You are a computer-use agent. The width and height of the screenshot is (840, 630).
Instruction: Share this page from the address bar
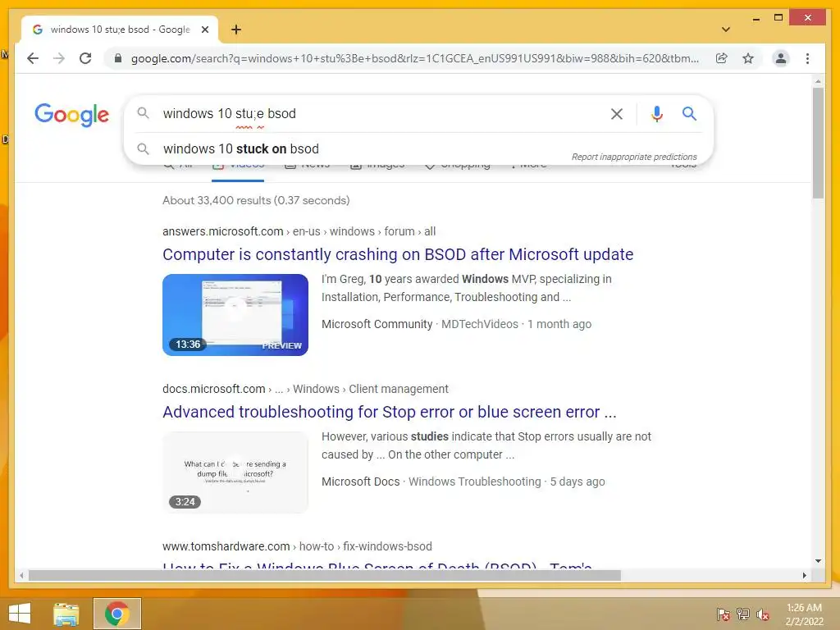pos(722,58)
